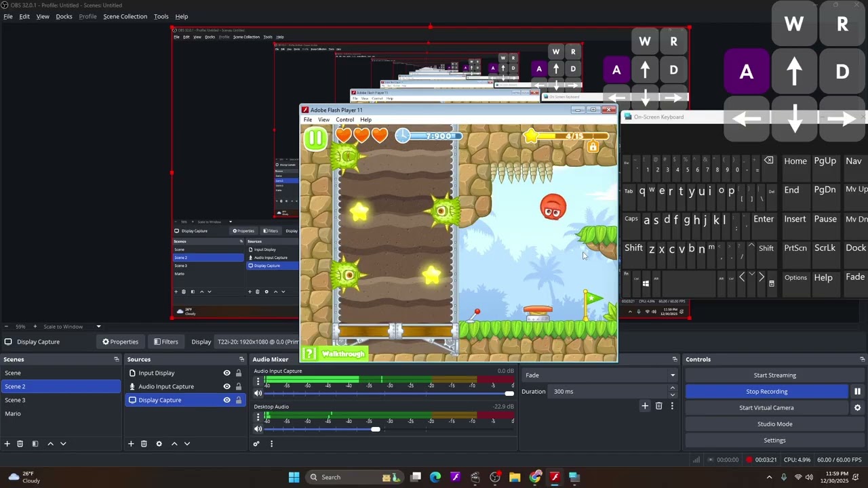Open the Scene Collection menu
The height and width of the screenshot is (488, 868).
[x=125, y=16]
